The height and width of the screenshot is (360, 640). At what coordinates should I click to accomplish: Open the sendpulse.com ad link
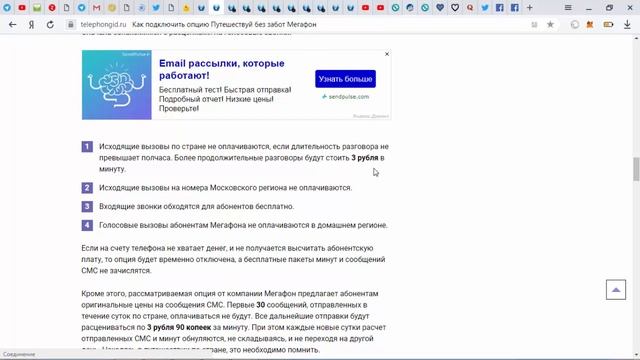coord(345,97)
